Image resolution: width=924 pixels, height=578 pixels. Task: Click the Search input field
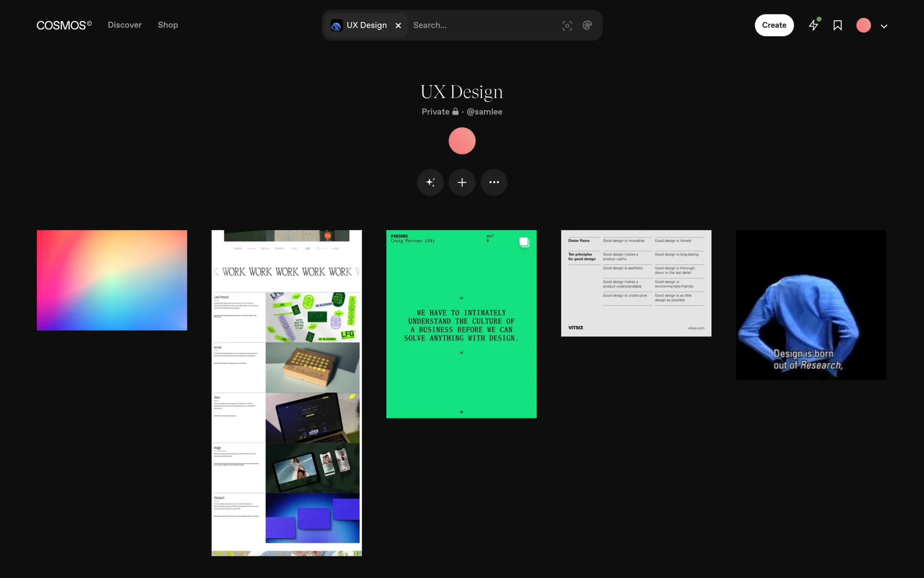(481, 26)
